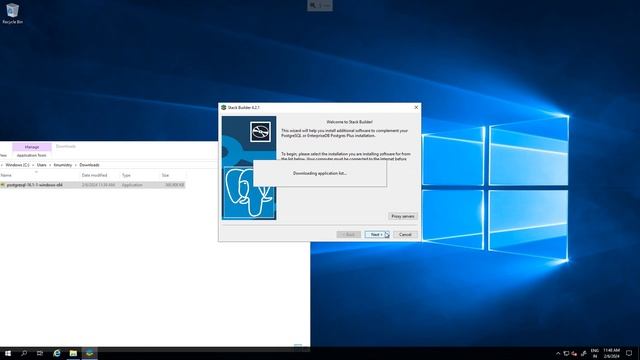
Task: Click Users in Explorer address path
Action: coord(42,165)
